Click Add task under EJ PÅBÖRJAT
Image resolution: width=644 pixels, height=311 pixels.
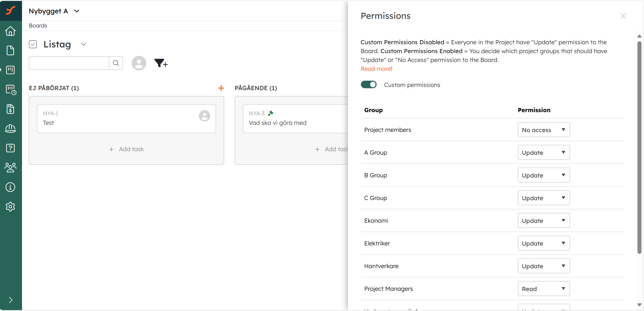(126, 149)
